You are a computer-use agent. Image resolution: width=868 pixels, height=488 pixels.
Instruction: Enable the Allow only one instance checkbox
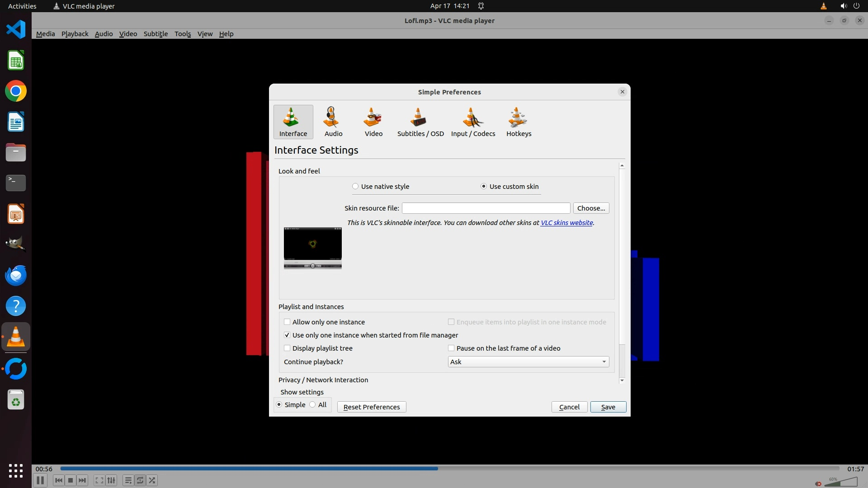[x=287, y=322]
